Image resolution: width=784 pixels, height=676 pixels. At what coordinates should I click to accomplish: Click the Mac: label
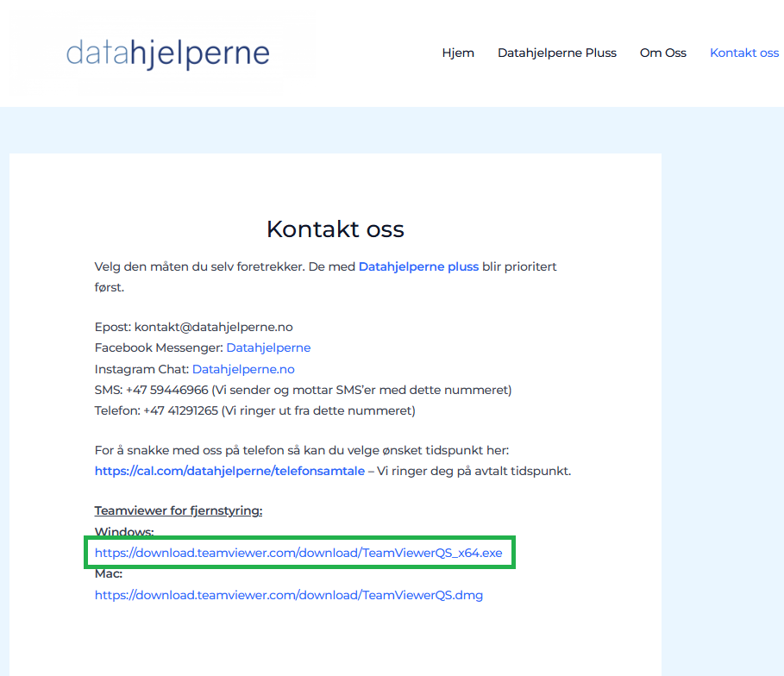pos(109,573)
